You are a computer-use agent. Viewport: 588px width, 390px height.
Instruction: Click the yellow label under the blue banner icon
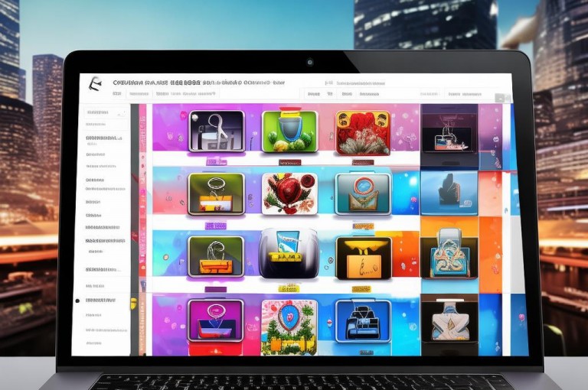click(x=289, y=288)
